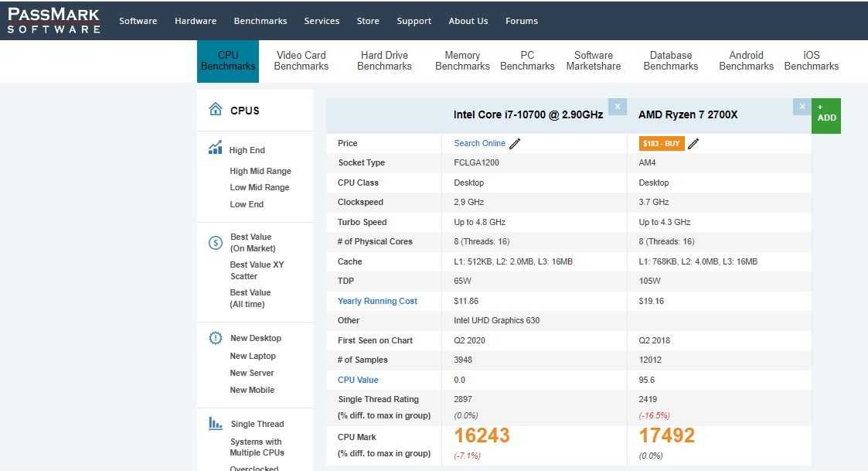
Task: Click the 65W TDP value
Action: 462,281
